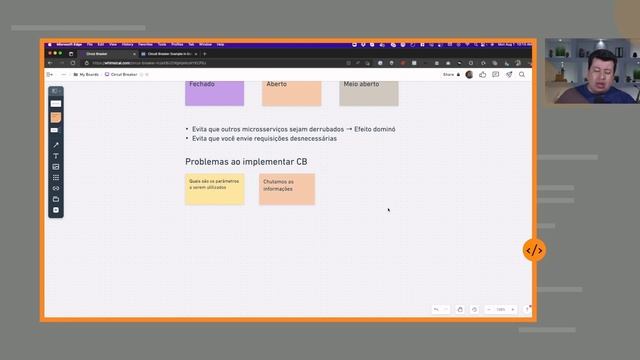The image size is (640, 360).
Task: Zoom out with the minus button
Action: (x=489, y=309)
